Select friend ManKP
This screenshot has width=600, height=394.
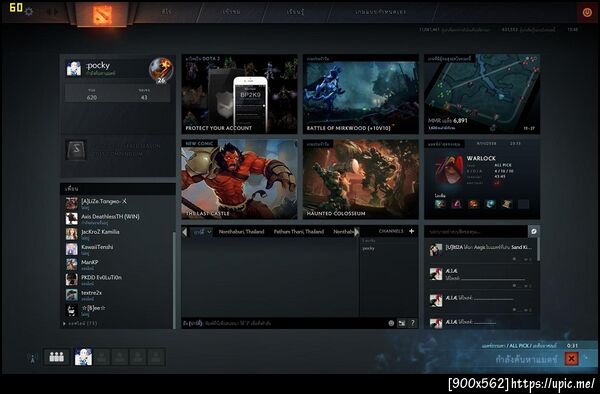(x=118, y=265)
